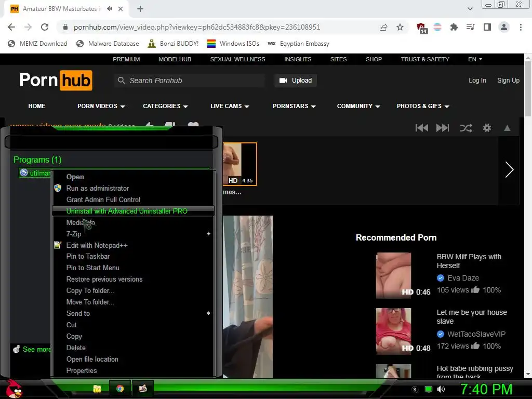This screenshot has width=532, height=399.
Task: Share this page from the address bar
Action: coord(383,27)
